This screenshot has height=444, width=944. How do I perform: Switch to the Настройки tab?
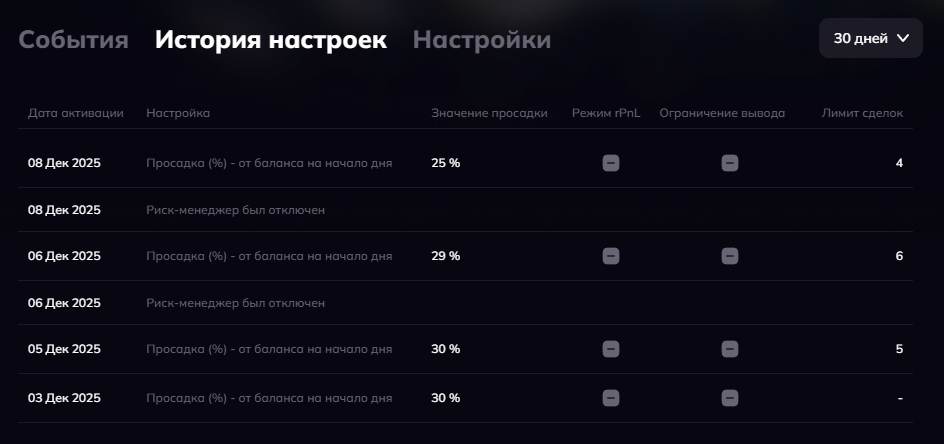[481, 40]
